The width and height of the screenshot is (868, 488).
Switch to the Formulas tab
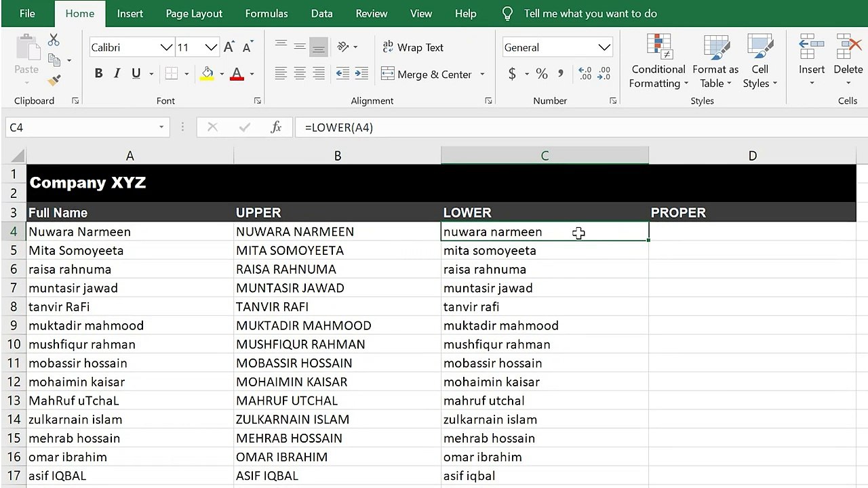(x=267, y=14)
